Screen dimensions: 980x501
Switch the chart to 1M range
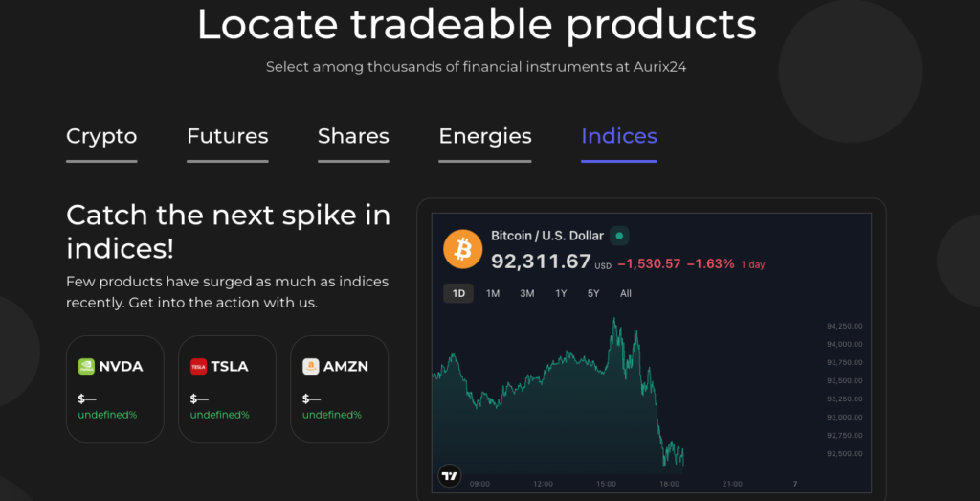493,293
